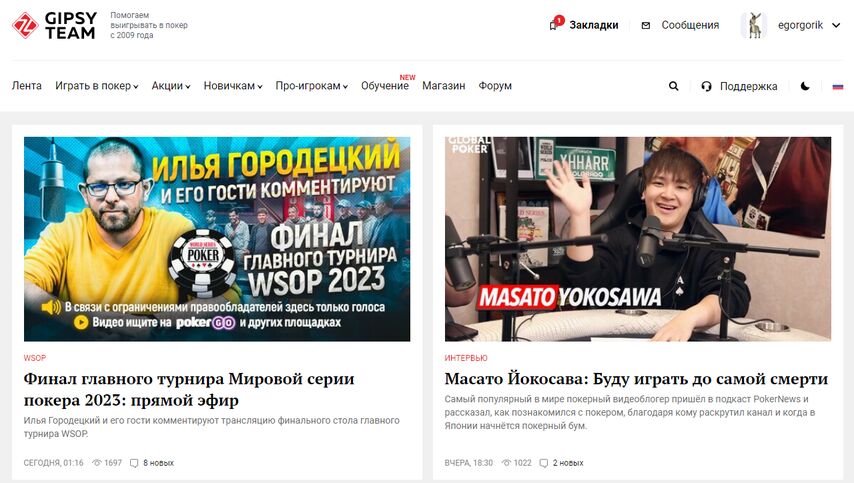Click the comments icon under the Masato article
The width and height of the screenshot is (854, 483).
544,463
